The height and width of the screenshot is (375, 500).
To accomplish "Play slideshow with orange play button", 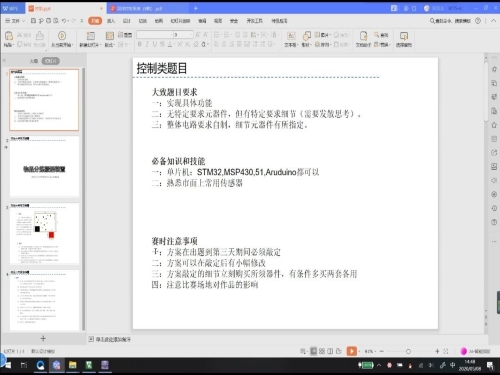I will tap(352, 351).
